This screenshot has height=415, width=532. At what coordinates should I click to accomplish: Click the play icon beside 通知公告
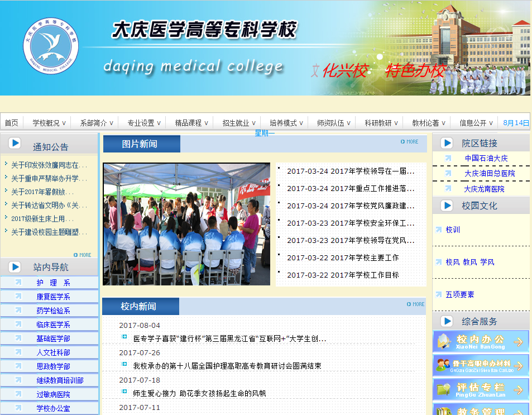click(15, 143)
